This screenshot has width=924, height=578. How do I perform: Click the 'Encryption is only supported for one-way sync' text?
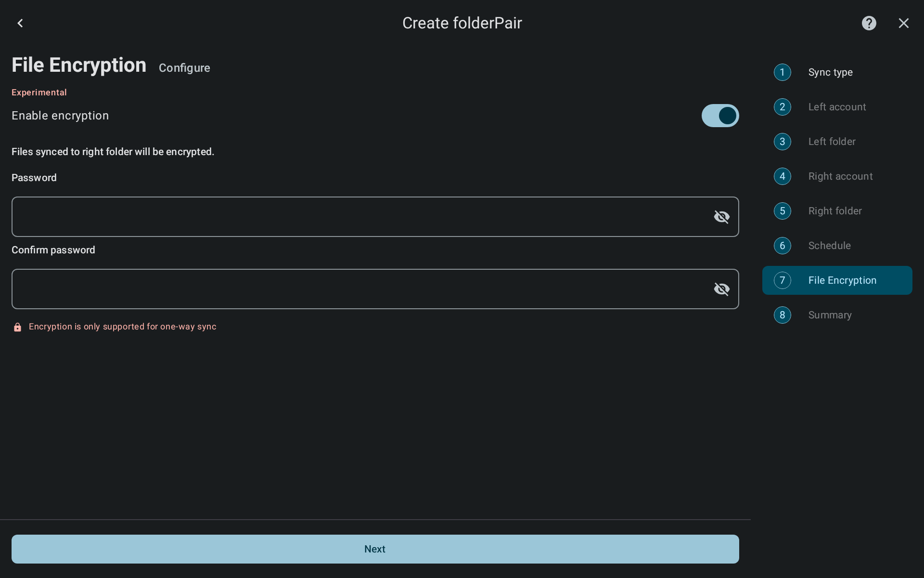(123, 327)
